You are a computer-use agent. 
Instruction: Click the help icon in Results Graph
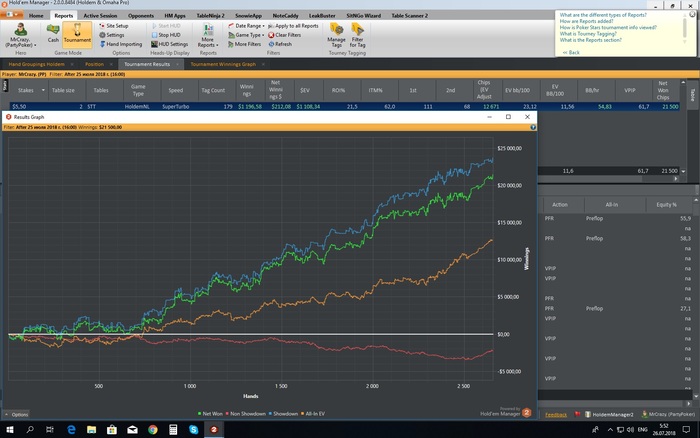[533, 127]
